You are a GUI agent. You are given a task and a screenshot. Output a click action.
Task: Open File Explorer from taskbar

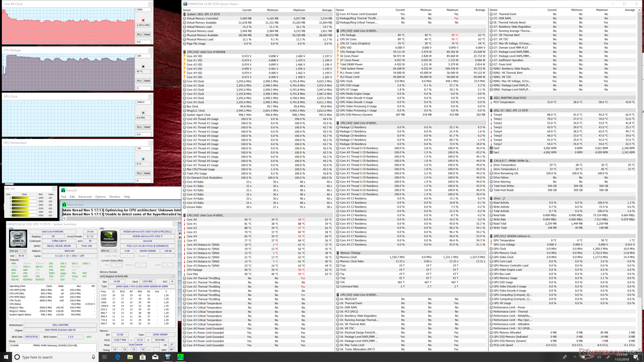click(x=130, y=357)
